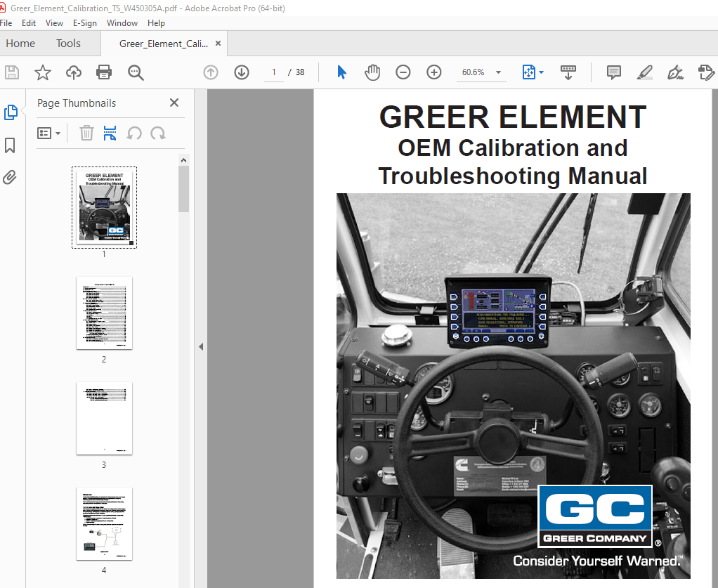Click the upload to cloud icon
Screen dimensions: 718x588
pos(73,72)
